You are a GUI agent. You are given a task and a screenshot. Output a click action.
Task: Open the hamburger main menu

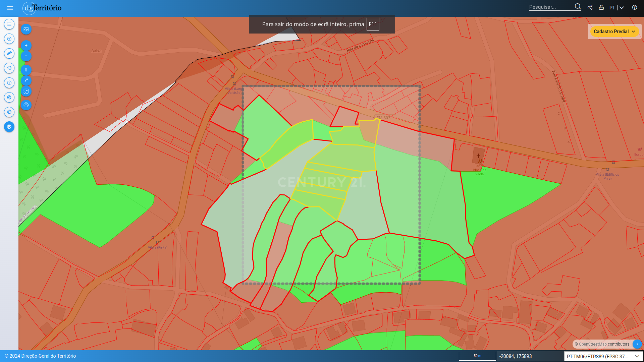pos(10,8)
